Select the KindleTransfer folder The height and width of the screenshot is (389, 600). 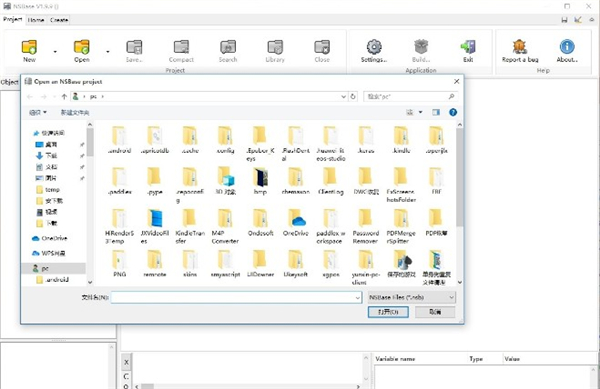(190, 226)
